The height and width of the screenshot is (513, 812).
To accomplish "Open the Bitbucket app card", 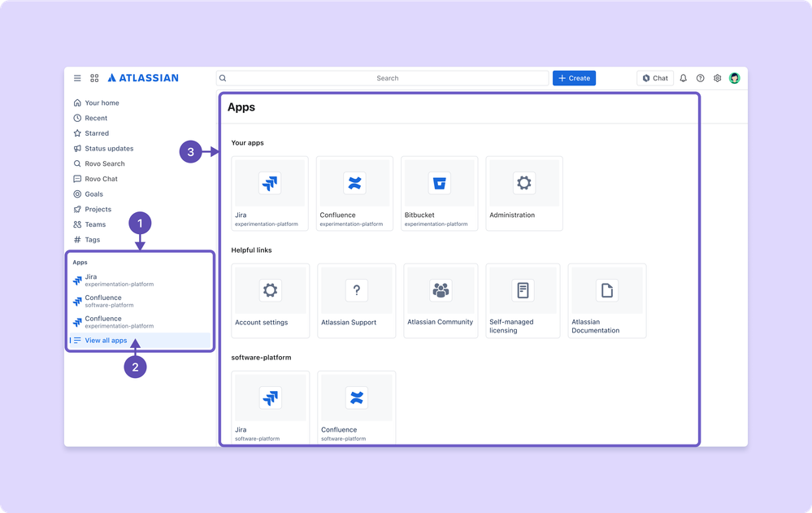I will [440, 193].
